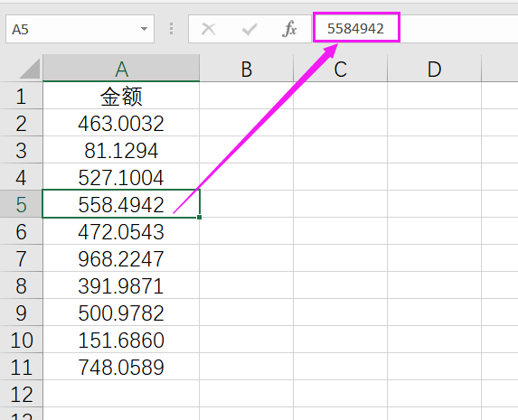Click empty cell C7
Screen dimensions: 518x420
(x=340, y=258)
